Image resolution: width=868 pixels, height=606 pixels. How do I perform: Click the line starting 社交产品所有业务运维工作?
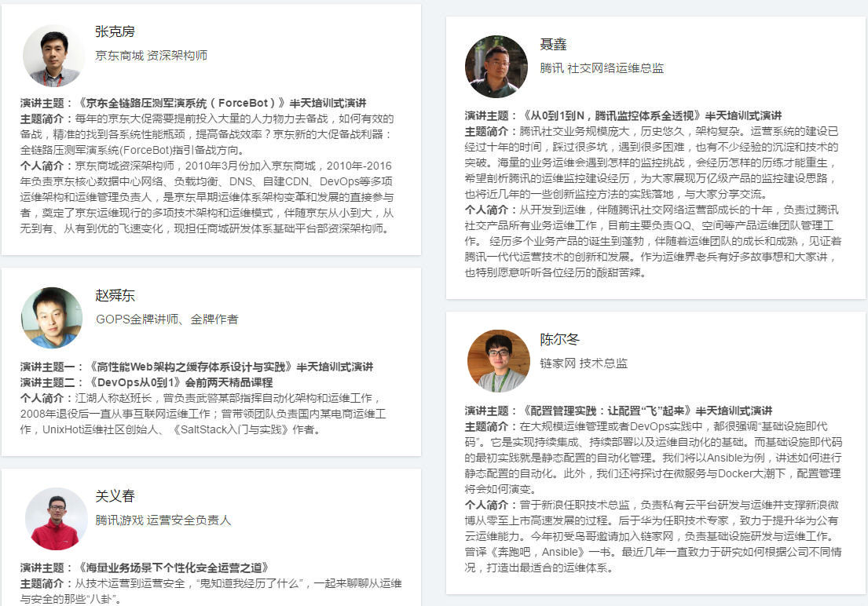(649, 225)
